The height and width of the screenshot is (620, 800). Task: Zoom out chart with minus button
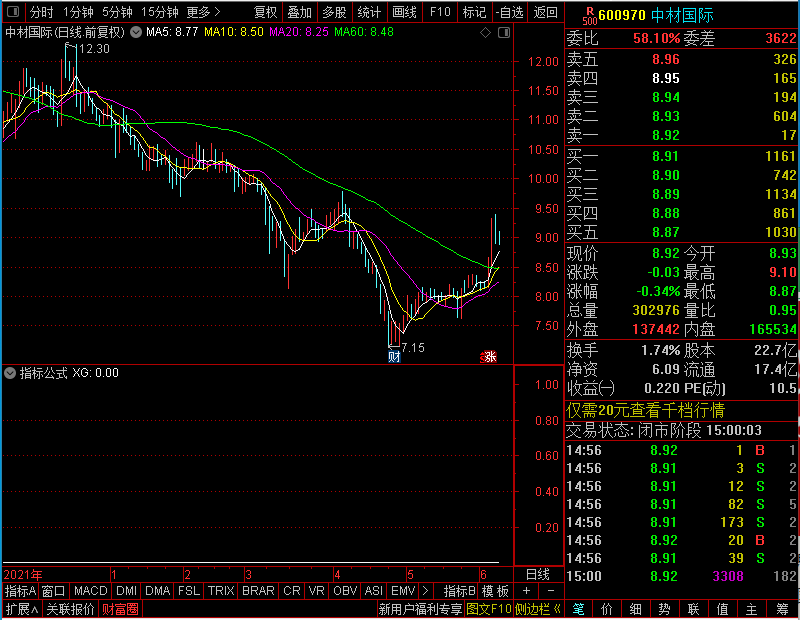[551, 591]
